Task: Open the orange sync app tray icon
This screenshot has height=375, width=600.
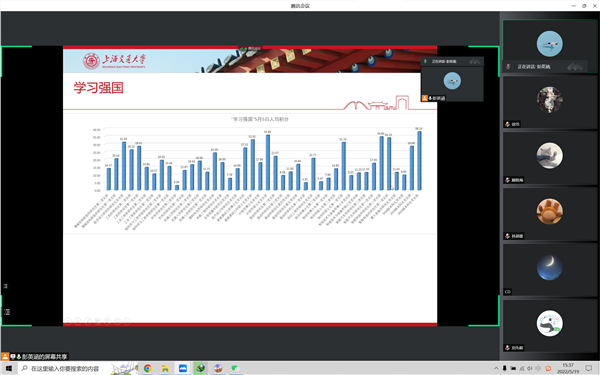Action: point(548,368)
